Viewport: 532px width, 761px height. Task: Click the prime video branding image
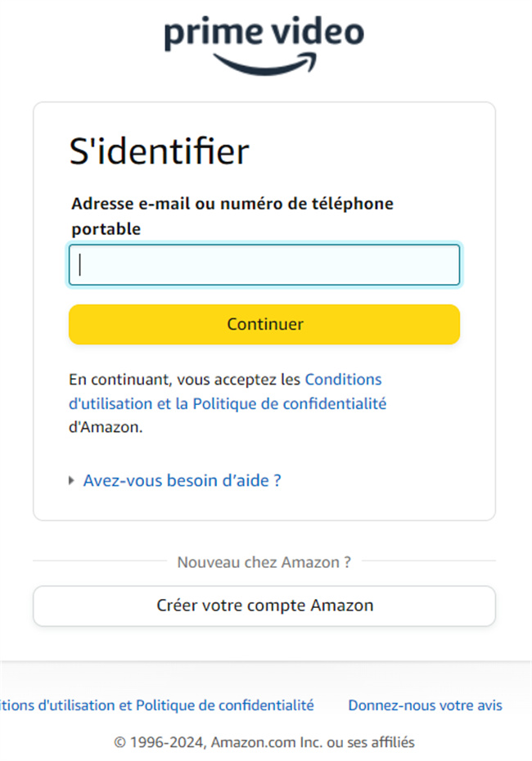[x=264, y=41]
